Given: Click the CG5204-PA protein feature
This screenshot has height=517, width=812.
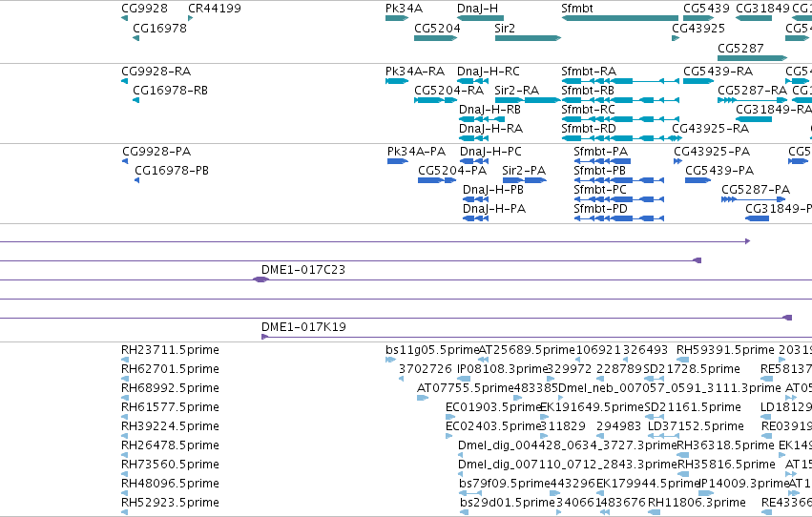Looking at the screenshot, I should coord(437,180).
